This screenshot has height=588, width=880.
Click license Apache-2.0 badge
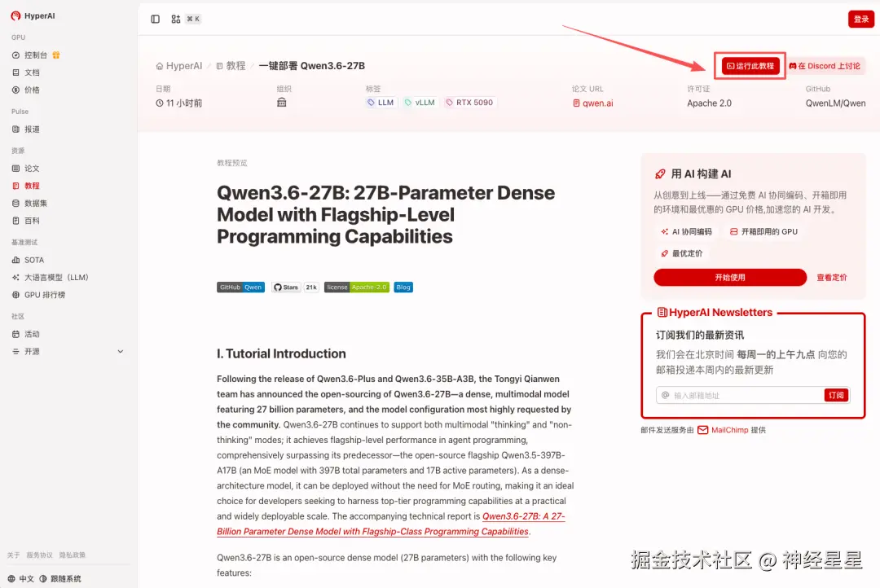[x=357, y=287]
